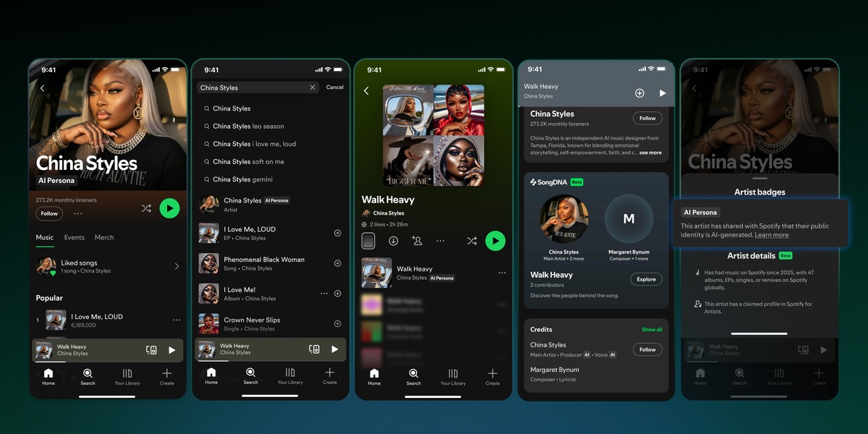Open Margaret Bynum Composer Lyricist credit

pyautogui.click(x=556, y=374)
